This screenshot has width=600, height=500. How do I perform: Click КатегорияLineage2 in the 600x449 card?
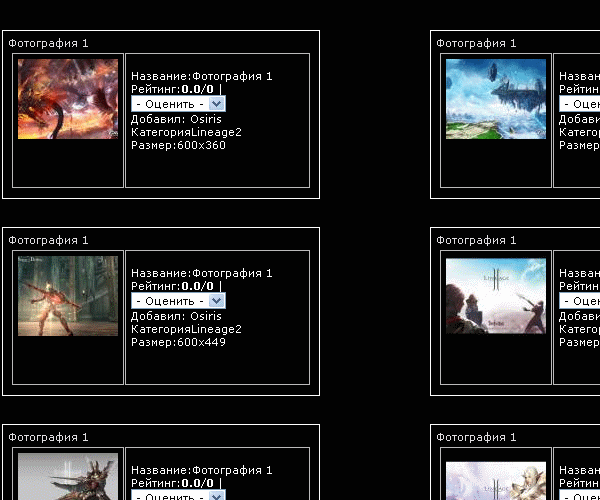pos(186,329)
